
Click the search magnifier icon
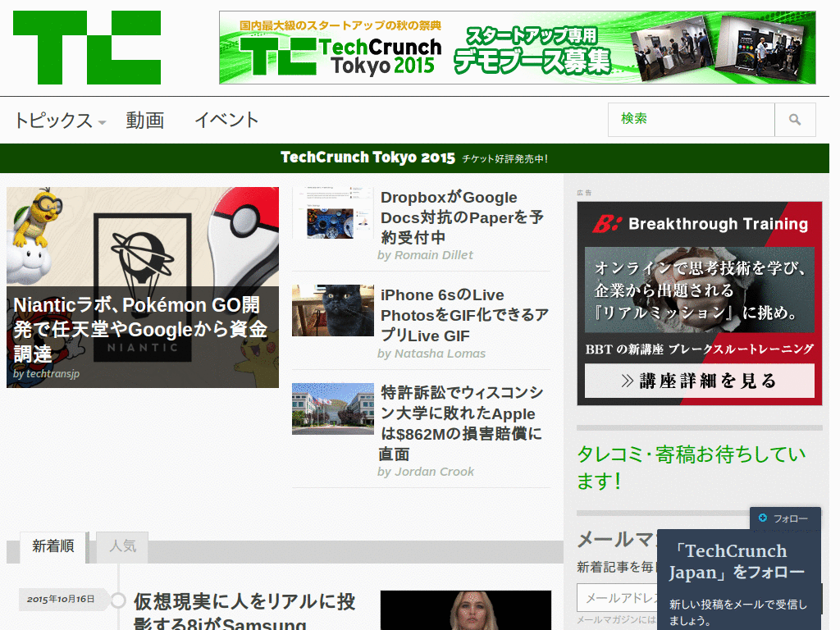(794, 119)
